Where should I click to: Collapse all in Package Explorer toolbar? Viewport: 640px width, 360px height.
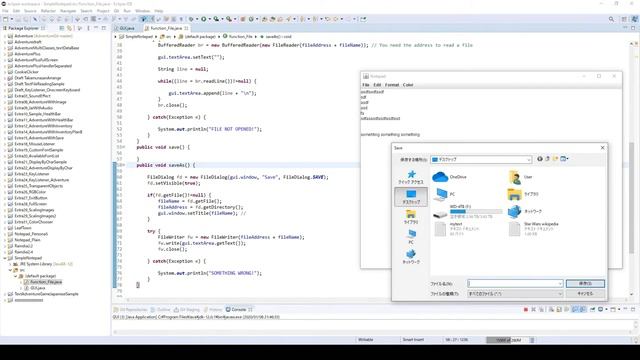(x=62, y=28)
